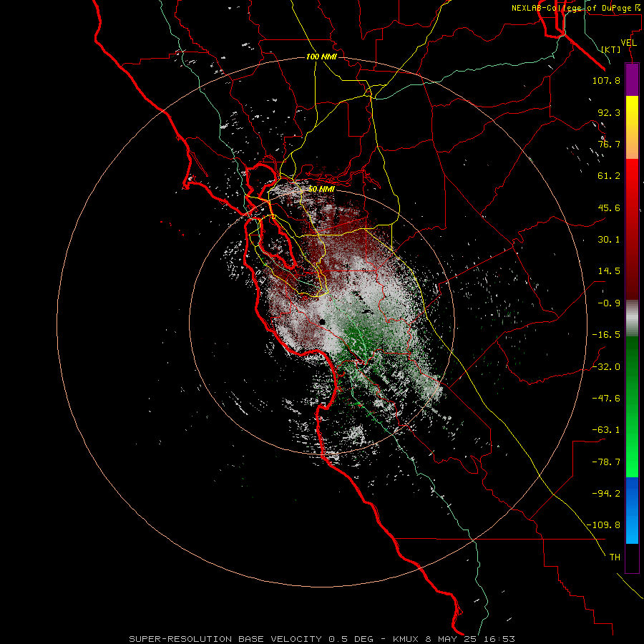Image resolution: width=644 pixels, height=644 pixels.
Task: Pick the red segment of the color bar
Action: click(632, 229)
